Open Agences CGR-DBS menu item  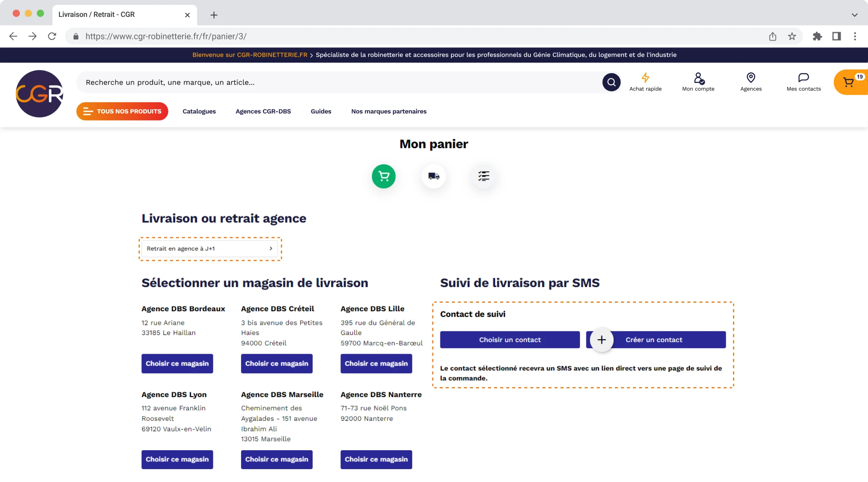(263, 111)
